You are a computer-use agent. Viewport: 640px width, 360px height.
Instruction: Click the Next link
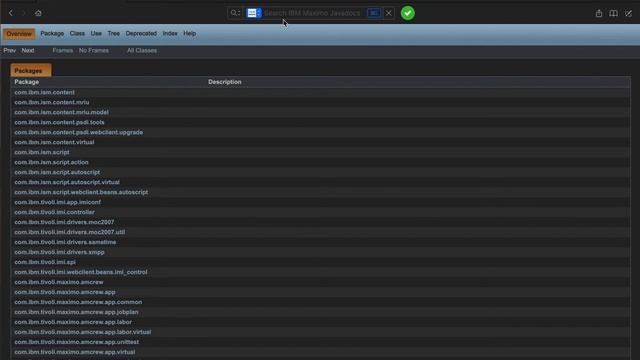click(28, 51)
